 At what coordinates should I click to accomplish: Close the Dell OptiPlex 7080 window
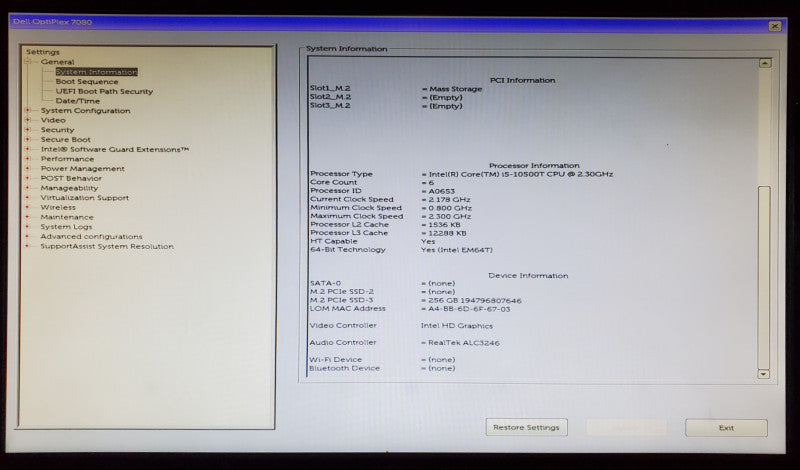coord(774,26)
